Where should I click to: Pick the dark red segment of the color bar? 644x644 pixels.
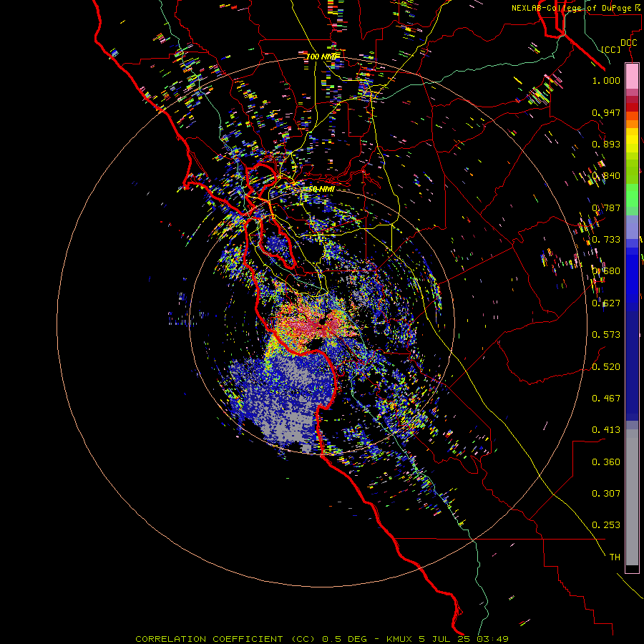tap(632, 107)
